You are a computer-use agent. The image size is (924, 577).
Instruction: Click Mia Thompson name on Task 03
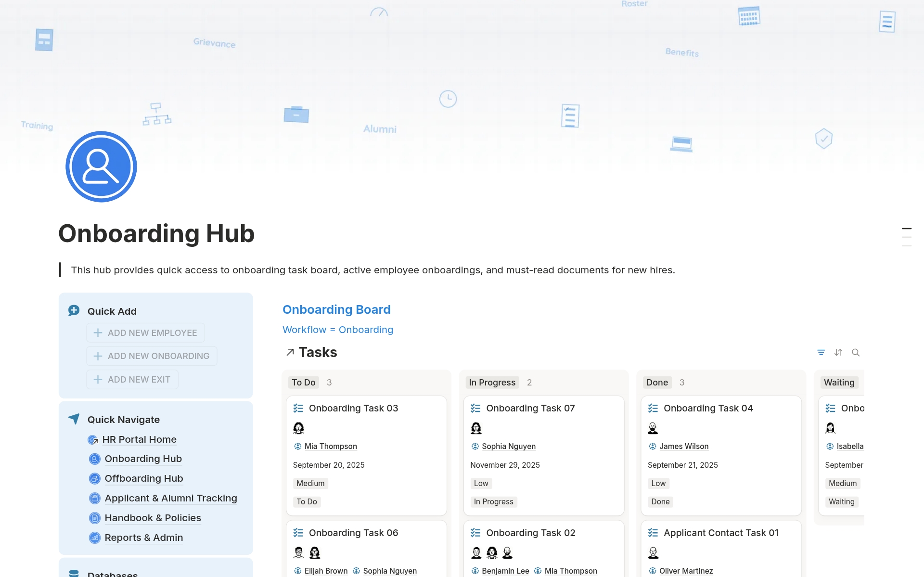(x=331, y=446)
